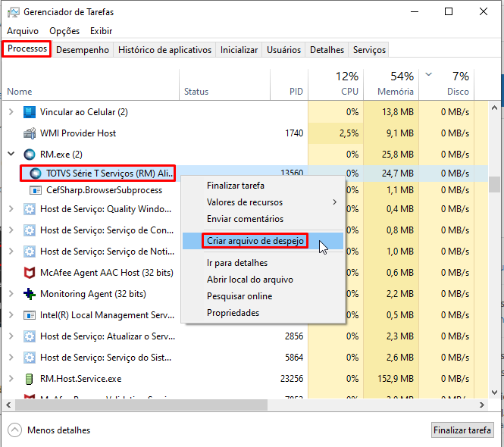Click the WMI Provider Host icon
The width and height of the screenshot is (504, 447).
click(x=30, y=133)
